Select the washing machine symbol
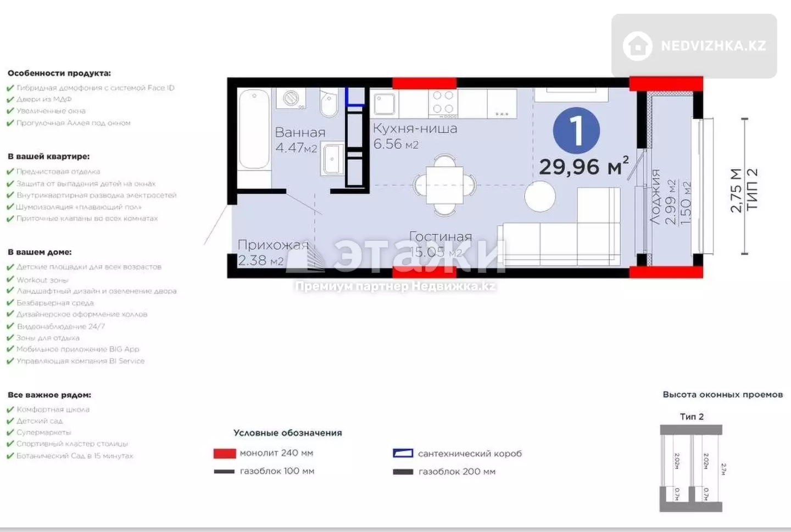 click(x=291, y=99)
